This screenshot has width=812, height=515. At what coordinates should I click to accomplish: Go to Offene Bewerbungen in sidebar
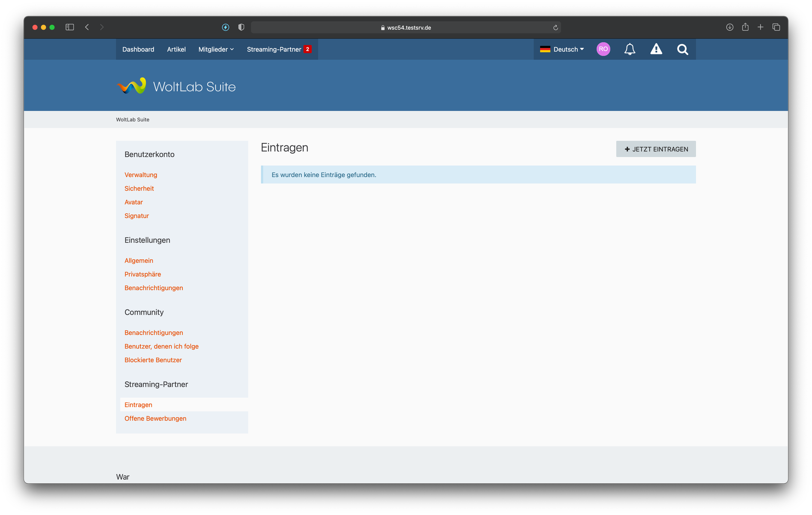pos(155,418)
